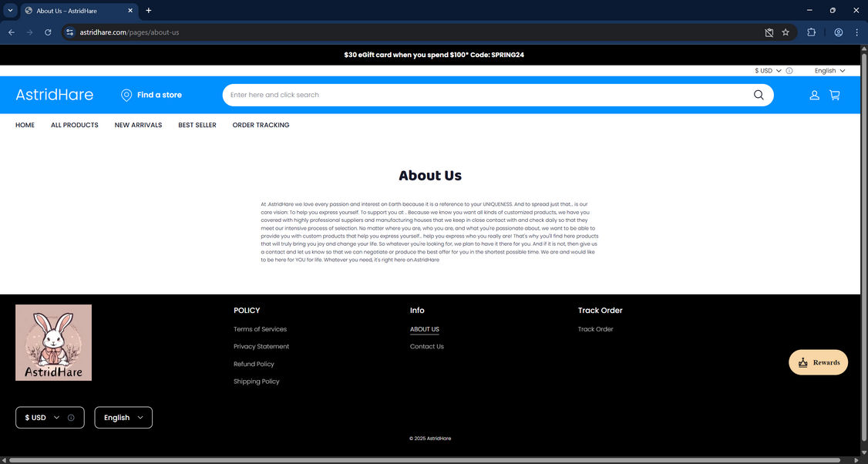Open BEST SELLER menu item
The width and height of the screenshot is (868, 464).
(x=197, y=125)
